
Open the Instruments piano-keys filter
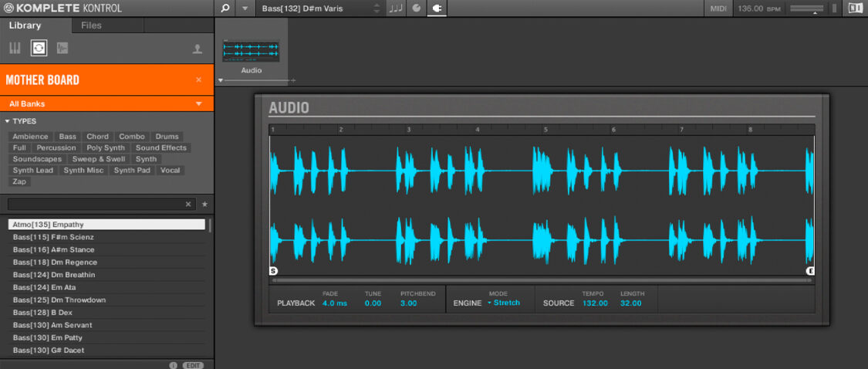pos(15,48)
